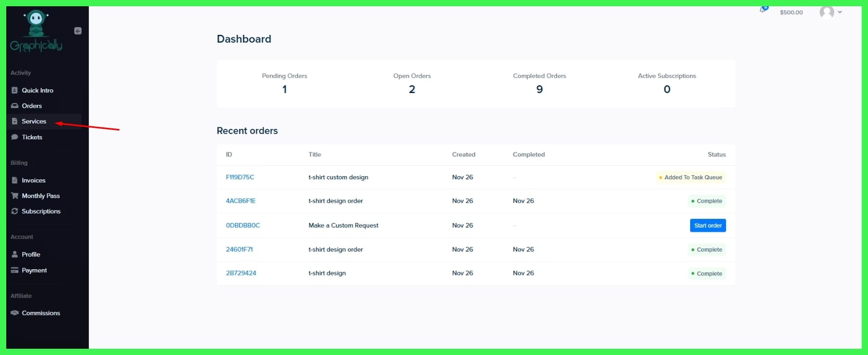Click the Profile person icon
868x355 pixels.
point(15,255)
